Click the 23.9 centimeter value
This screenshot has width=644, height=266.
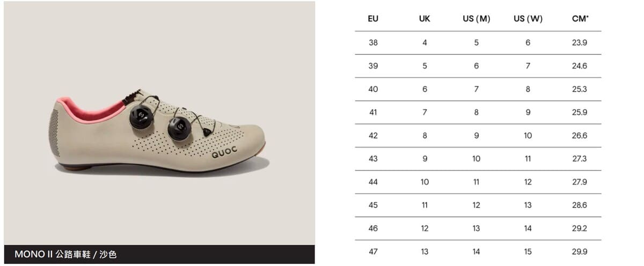(x=580, y=42)
